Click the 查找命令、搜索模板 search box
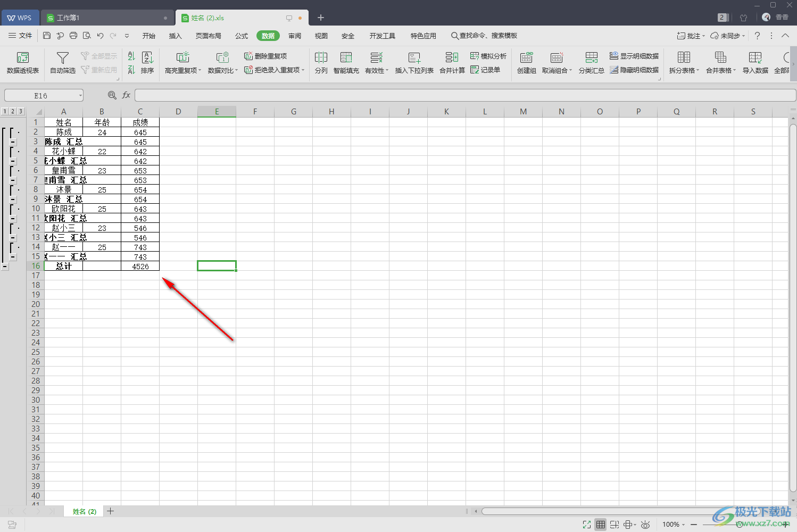The width and height of the screenshot is (797, 532). [484, 36]
